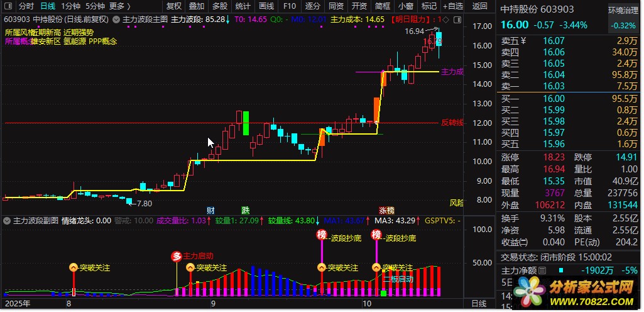644x312 pixels.
Task: Click the 卖一 price 16.03
Action: point(554,86)
